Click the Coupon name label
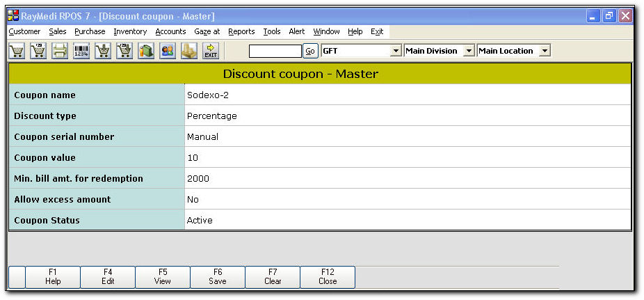 pyautogui.click(x=45, y=95)
